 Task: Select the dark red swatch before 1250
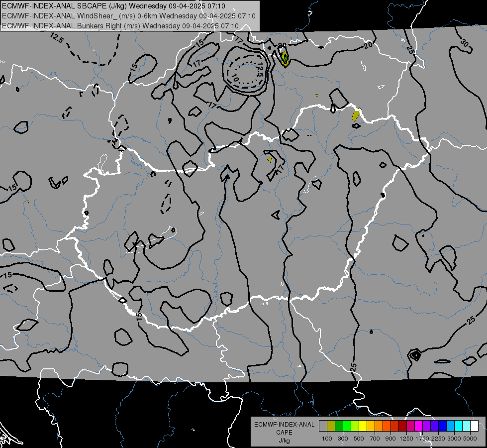(403, 426)
